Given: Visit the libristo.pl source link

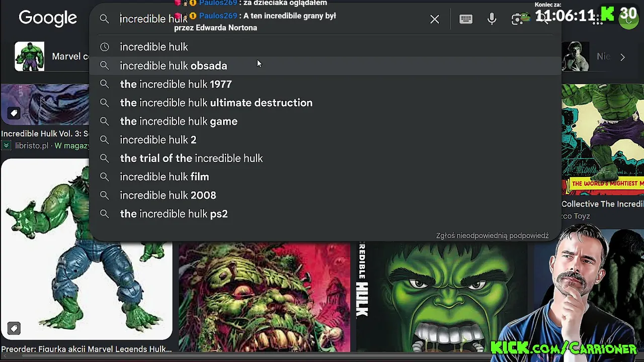Looking at the screenshot, I should 31,146.
